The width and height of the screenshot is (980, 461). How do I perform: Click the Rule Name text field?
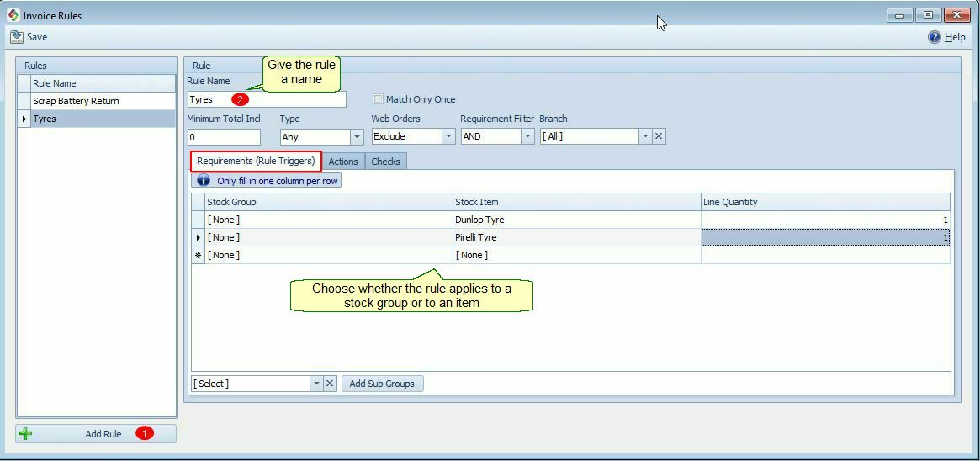click(x=267, y=99)
